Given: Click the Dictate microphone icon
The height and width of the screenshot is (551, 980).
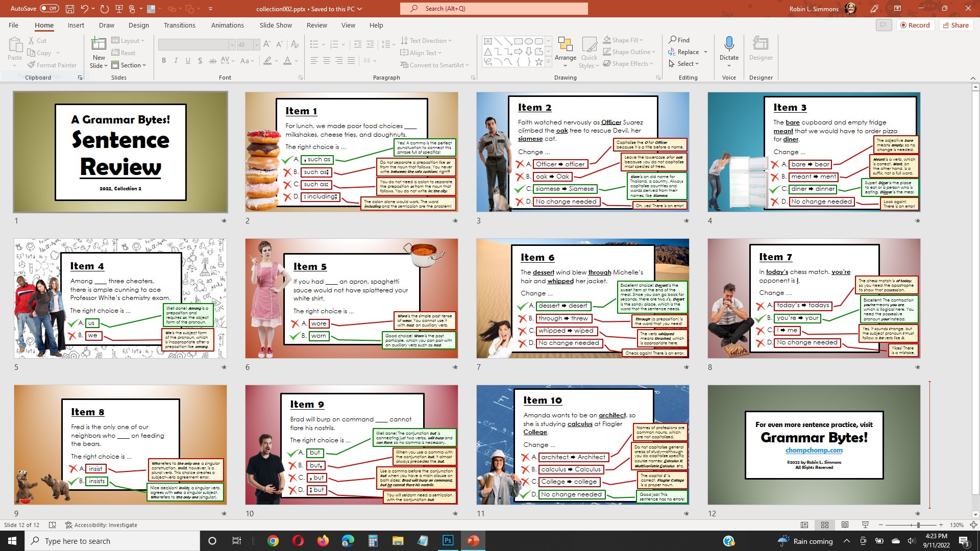Looking at the screenshot, I should 729,44.
